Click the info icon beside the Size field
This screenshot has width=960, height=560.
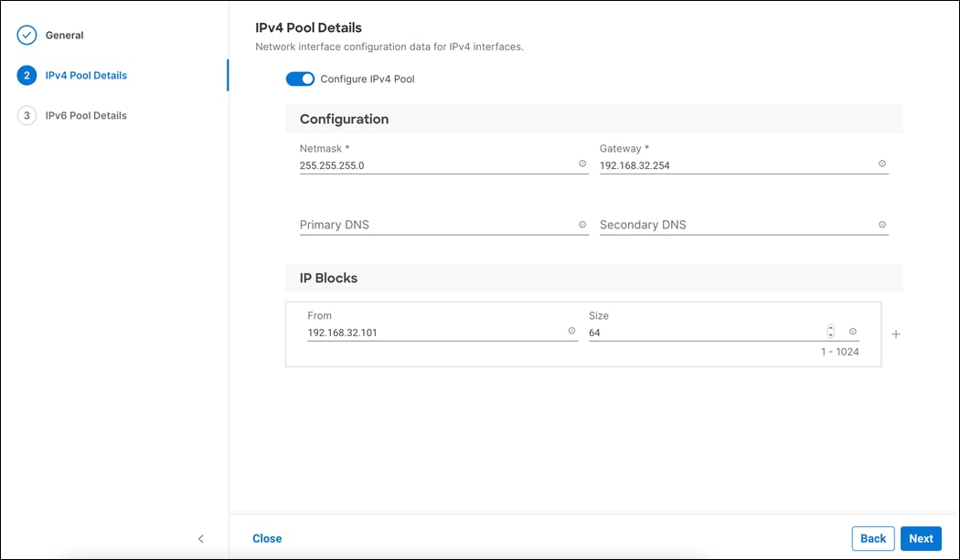coord(853,332)
